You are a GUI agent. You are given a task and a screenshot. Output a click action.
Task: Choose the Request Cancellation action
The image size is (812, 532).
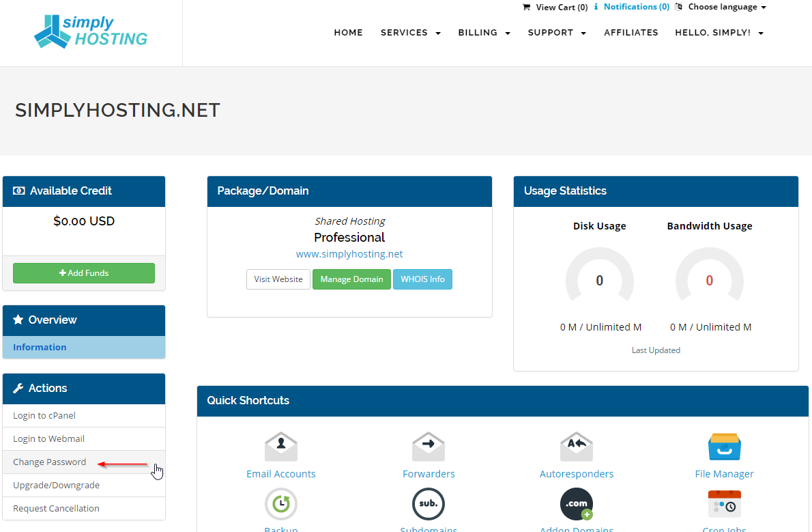click(84, 509)
